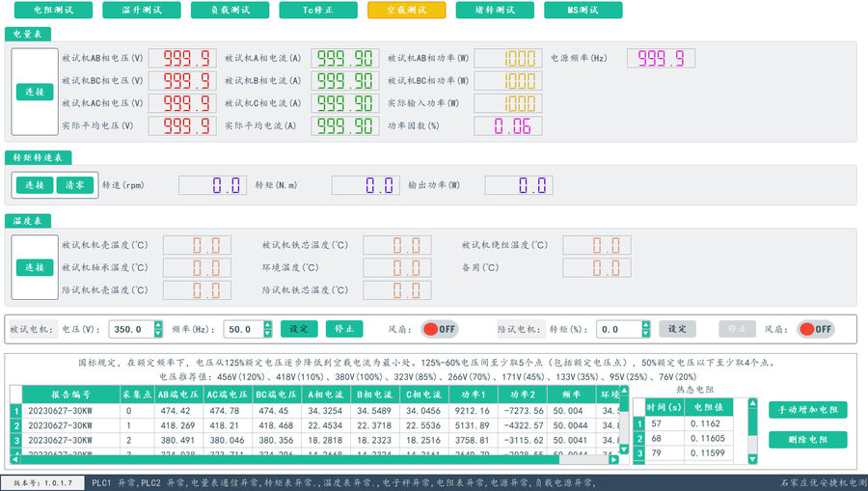The height and width of the screenshot is (491, 868).
Task: Click the 电压(V) input field showing 350.0
Action: click(x=132, y=329)
